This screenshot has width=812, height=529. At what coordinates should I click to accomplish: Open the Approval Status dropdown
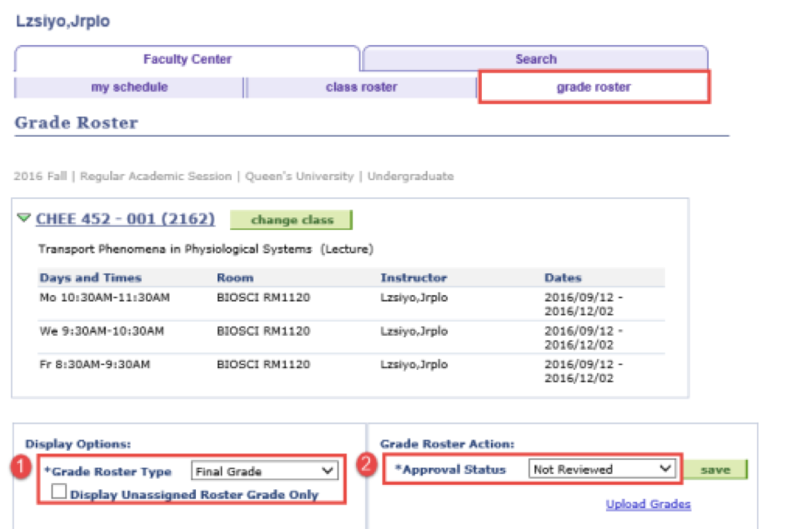pos(601,469)
